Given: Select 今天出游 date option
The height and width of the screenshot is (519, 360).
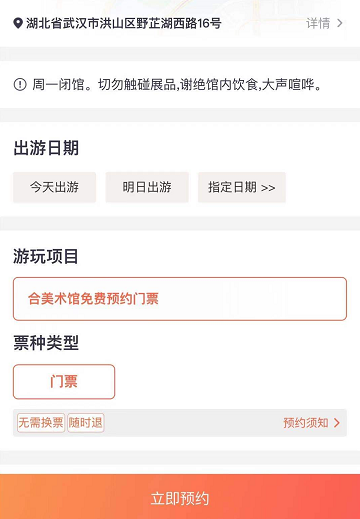Looking at the screenshot, I should click(54, 187).
